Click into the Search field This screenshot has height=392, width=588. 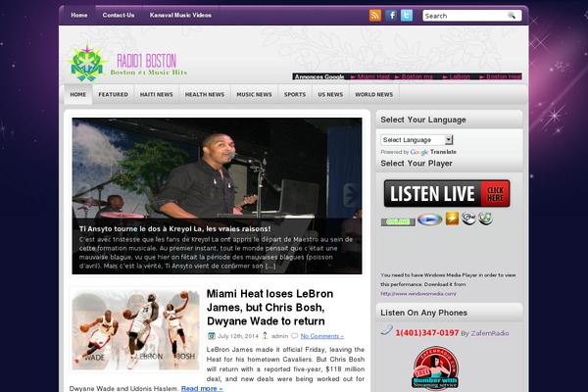465,16
